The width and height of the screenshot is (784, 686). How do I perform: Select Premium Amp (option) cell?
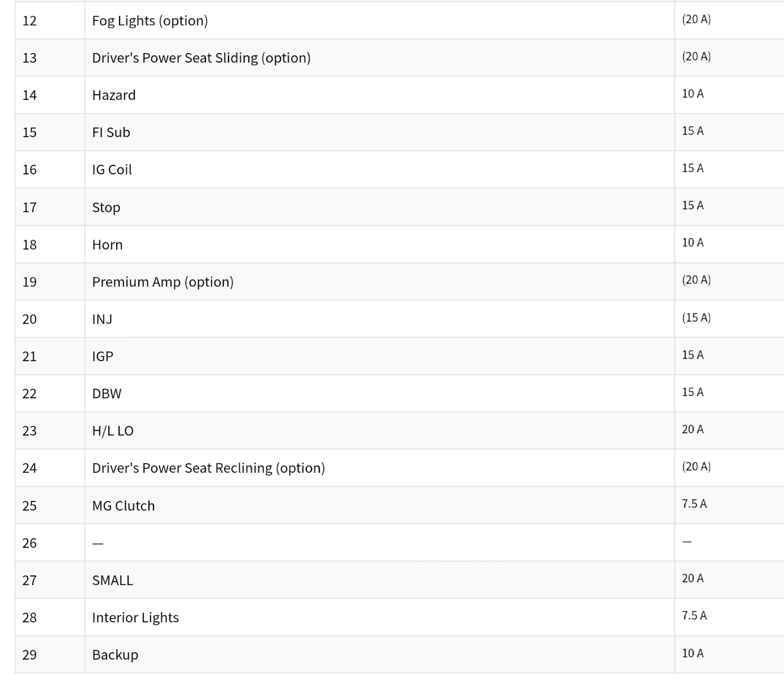click(x=162, y=282)
